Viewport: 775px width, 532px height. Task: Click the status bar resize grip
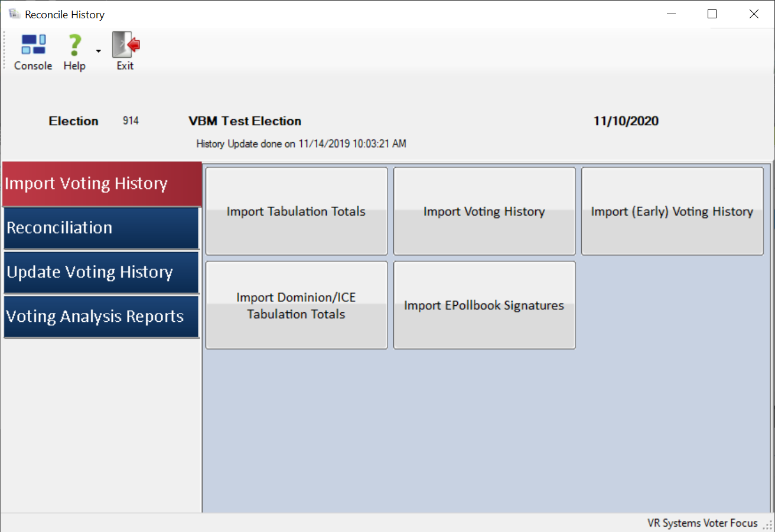click(768, 525)
